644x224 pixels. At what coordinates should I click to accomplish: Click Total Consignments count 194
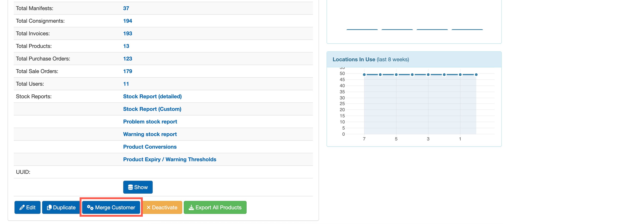click(x=128, y=21)
